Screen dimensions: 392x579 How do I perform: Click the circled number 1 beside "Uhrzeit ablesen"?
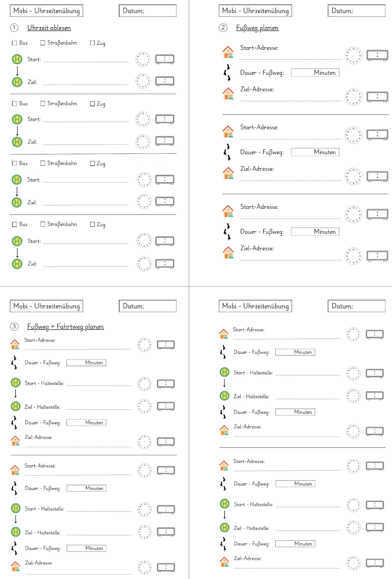pos(14,28)
